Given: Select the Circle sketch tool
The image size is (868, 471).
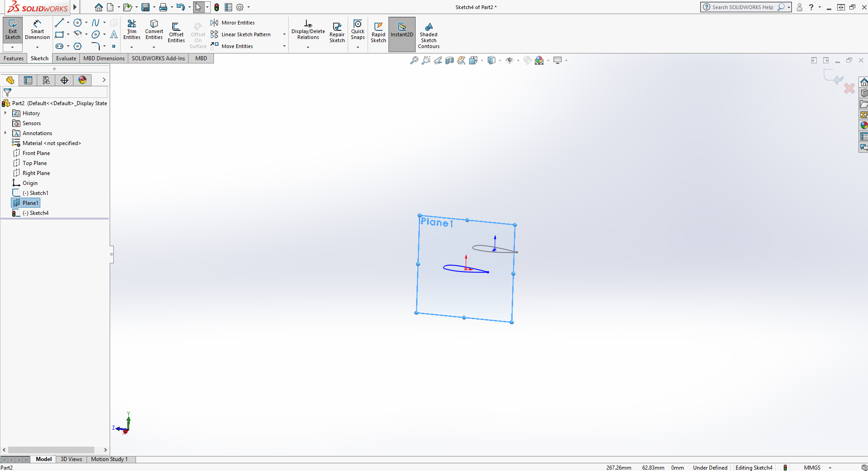Looking at the screenshot, I should click(x=78, y=23).
